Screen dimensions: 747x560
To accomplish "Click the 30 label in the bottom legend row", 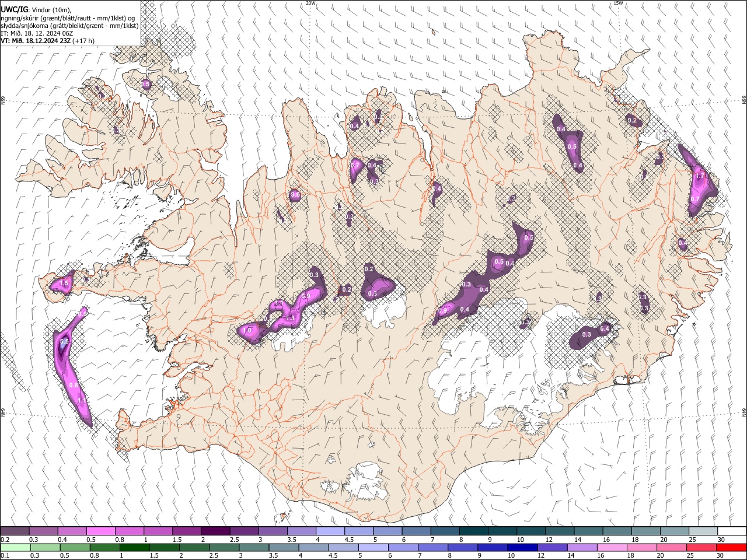I will point(721,556).
